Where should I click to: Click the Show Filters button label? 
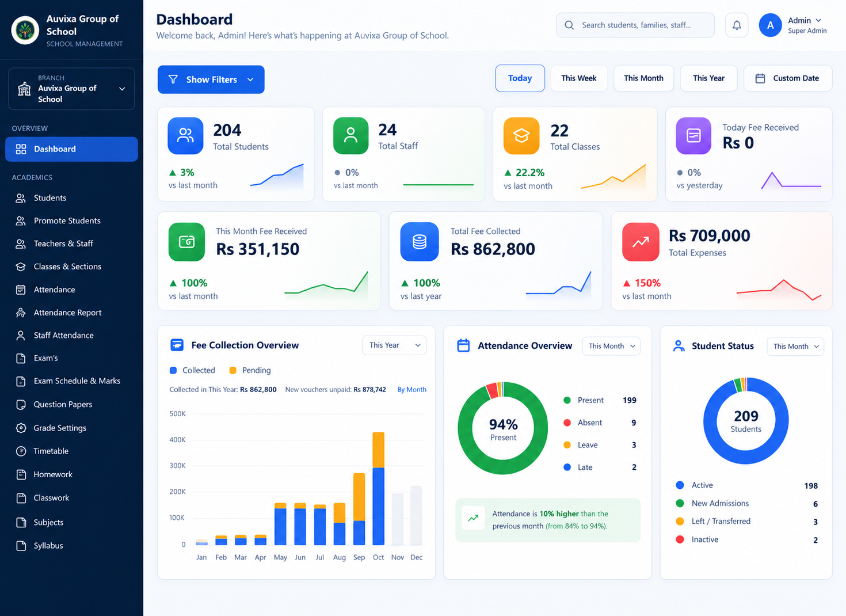[211, 79]
